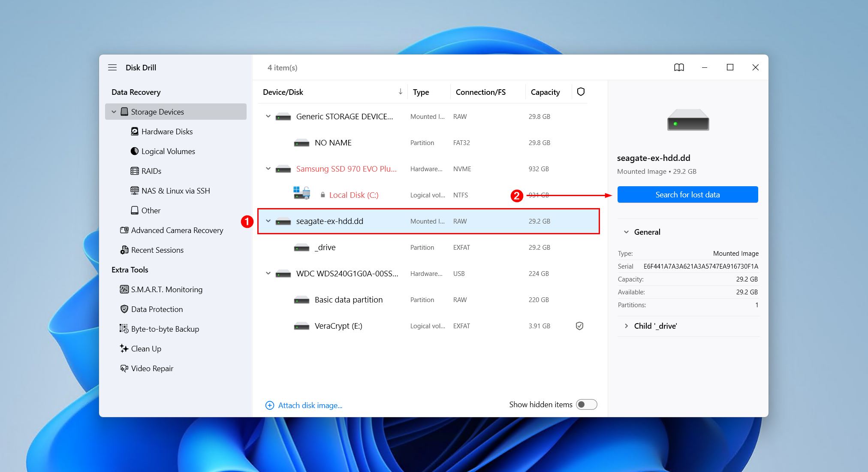The height and width of the screenshot is (472, 868).
Task: Click the large drive thumbnail in details panel
Action: tap(688, 120)
